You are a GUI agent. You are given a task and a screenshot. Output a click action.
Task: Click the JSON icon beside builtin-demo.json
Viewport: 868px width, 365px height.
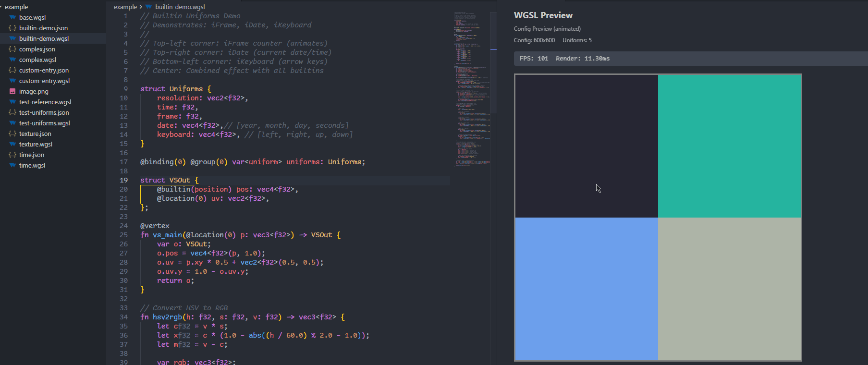[12, 28]
